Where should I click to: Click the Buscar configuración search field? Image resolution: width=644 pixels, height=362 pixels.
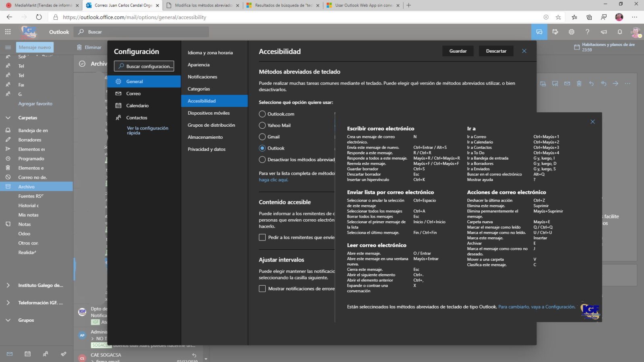point(144,66)
